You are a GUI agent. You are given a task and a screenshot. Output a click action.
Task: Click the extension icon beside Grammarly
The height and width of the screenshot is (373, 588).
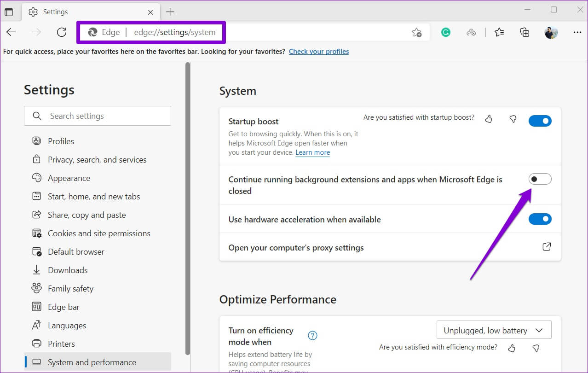tap(471, 32)
